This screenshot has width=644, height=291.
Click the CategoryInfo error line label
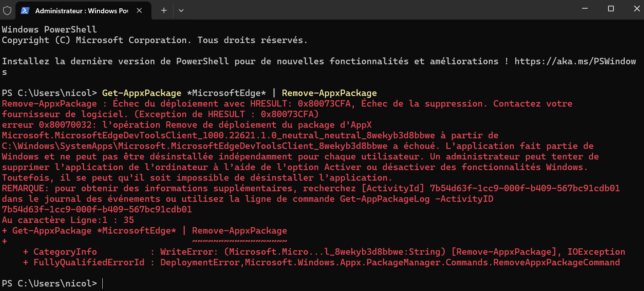pyautogui.click(x=65, y=252)
